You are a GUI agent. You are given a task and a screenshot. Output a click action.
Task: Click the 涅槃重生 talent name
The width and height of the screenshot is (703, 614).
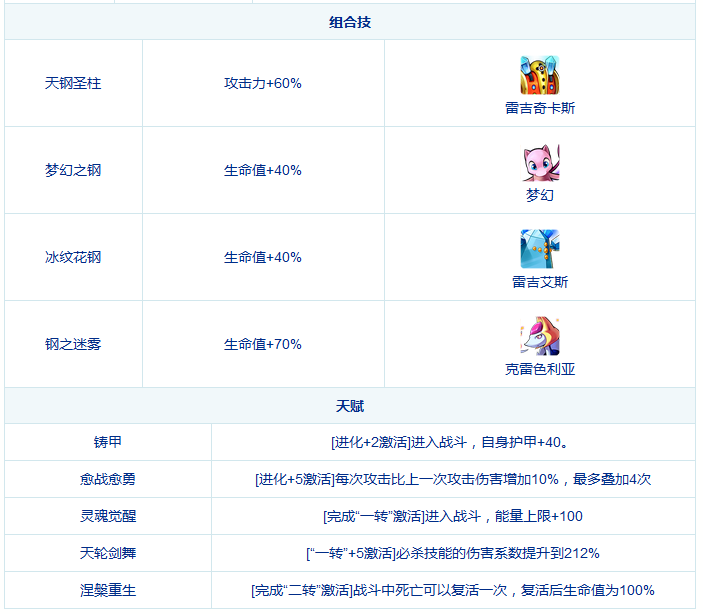coord(108,590)
